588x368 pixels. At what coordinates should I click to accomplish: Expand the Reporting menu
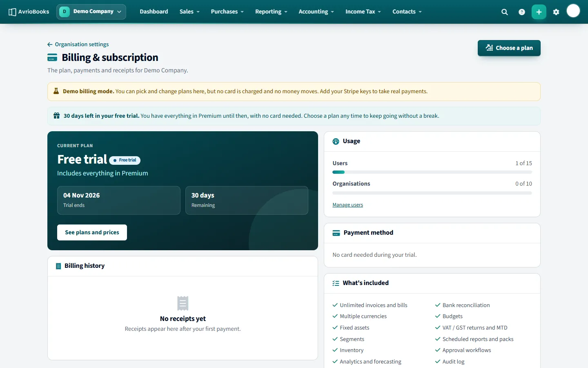click(271, 12)
